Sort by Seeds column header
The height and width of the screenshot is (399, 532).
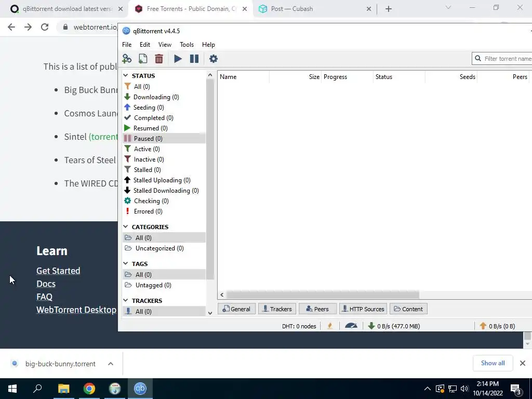pos(451,77)
